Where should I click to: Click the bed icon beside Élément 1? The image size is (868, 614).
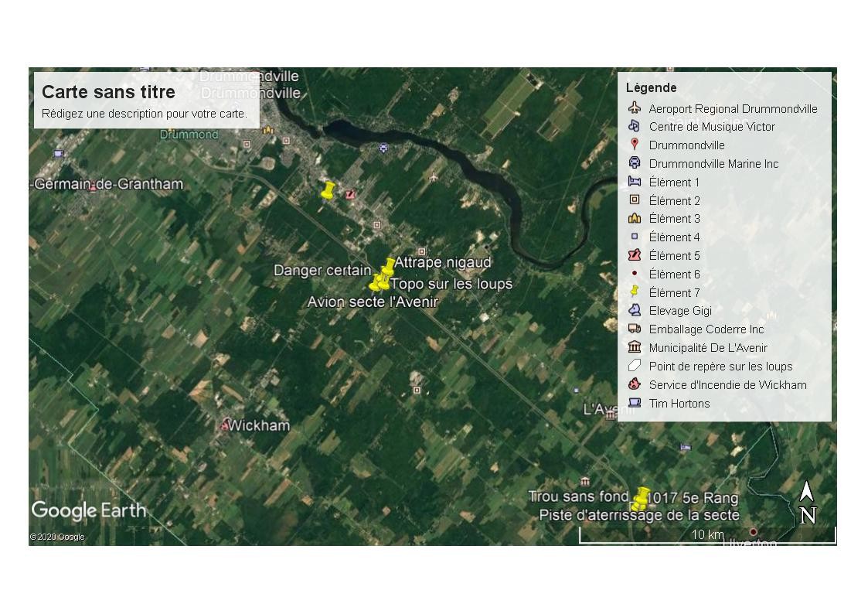pyautogui.click(x=635, y=182)
